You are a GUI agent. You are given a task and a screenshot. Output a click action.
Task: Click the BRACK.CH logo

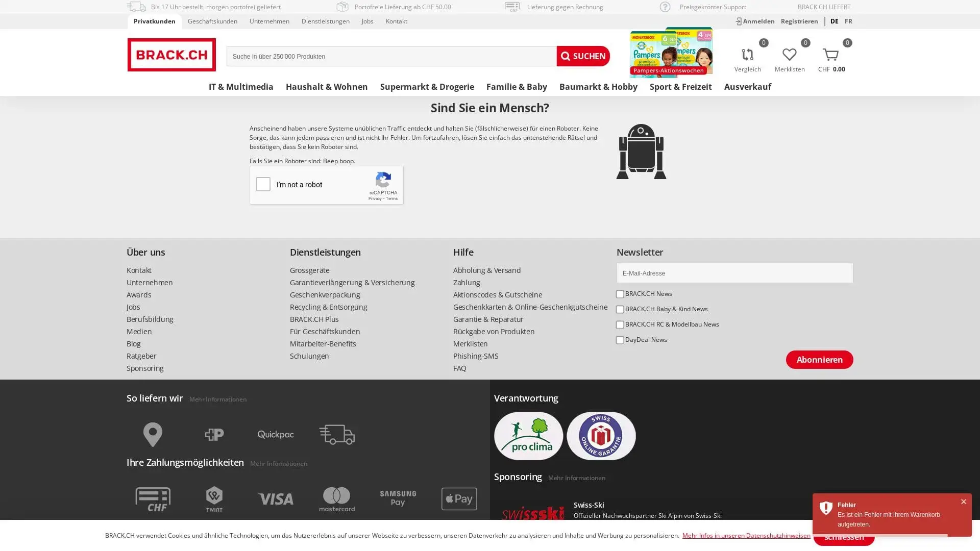[171, 55]
